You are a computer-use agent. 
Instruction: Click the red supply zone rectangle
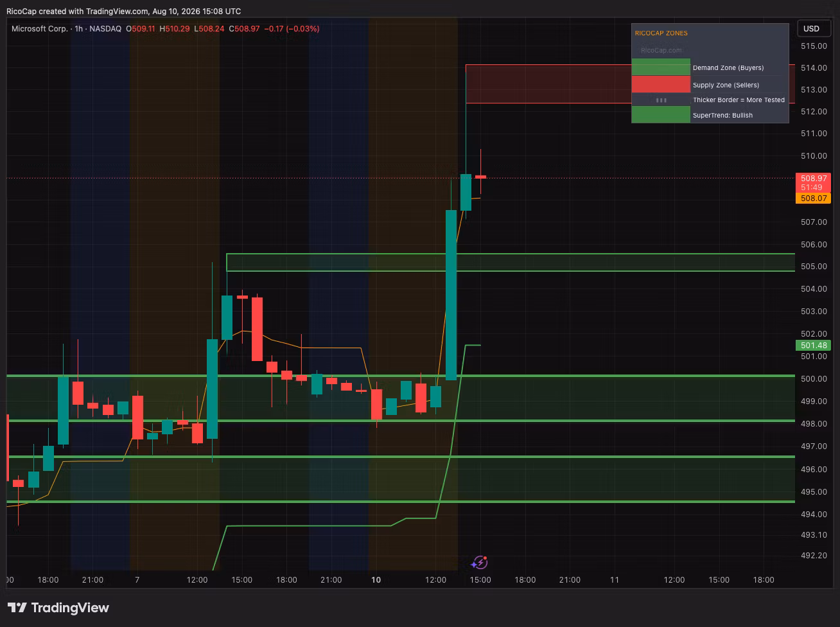click(630, 84)
